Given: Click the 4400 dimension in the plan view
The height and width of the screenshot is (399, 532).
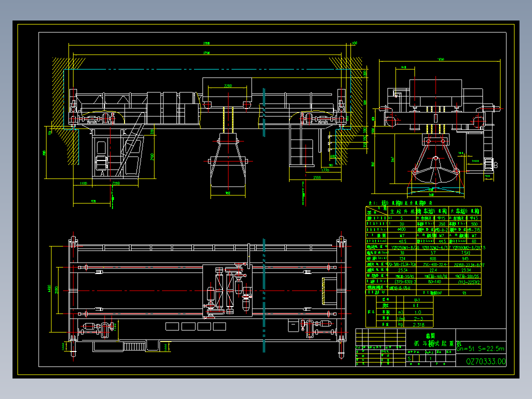Looking at the screenshot, I should [x=49, y=289].
